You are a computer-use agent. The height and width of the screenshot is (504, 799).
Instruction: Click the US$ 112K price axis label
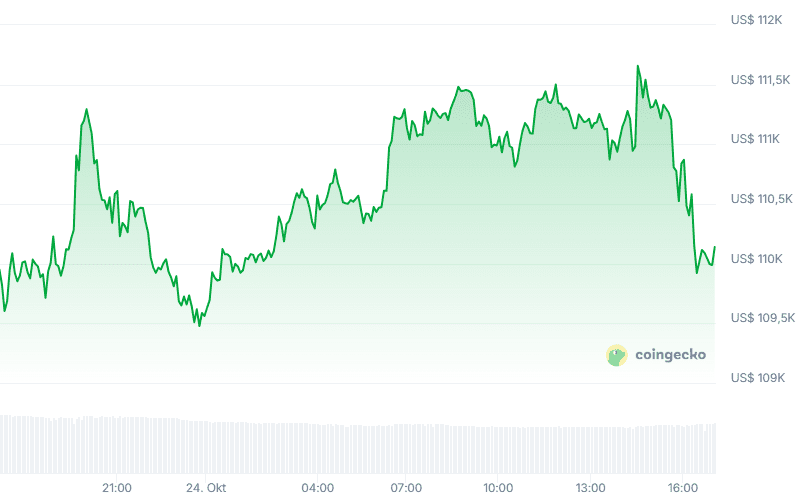click(755, 20)
